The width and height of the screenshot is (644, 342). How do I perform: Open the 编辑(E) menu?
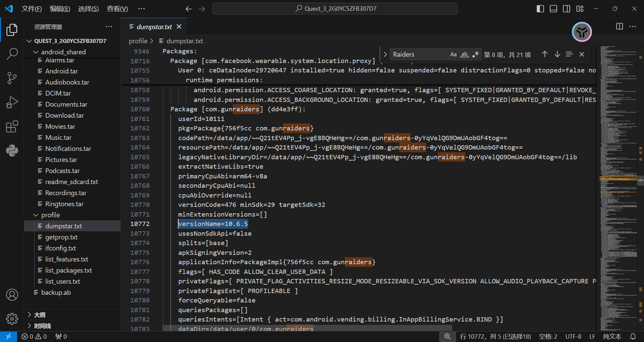60,9
